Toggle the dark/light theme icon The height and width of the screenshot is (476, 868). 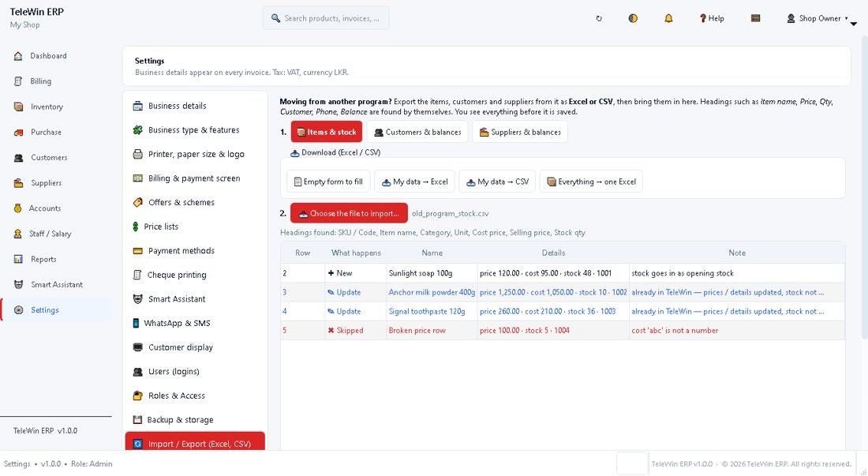pos(633,18)
